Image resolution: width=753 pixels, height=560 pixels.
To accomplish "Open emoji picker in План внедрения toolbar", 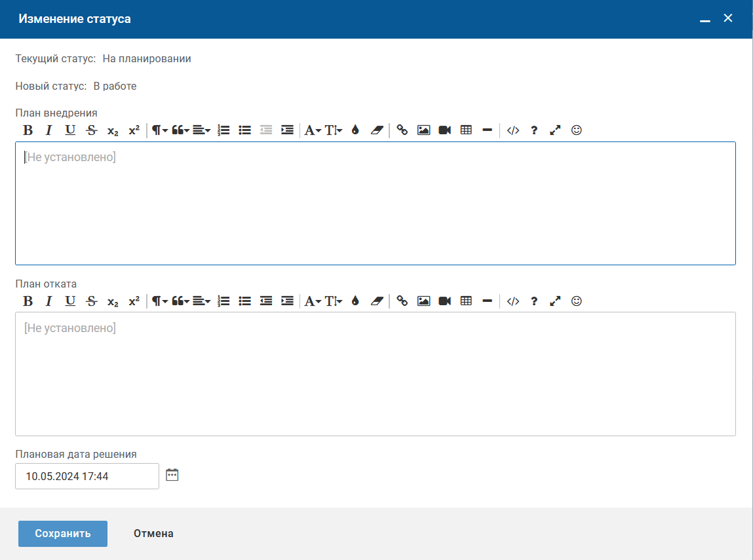I will point(577,130).
